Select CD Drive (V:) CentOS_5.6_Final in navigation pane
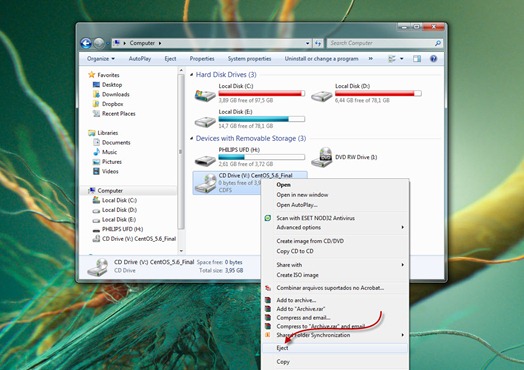The height and width of the screenshot is (370, 524). pos(139,239)
